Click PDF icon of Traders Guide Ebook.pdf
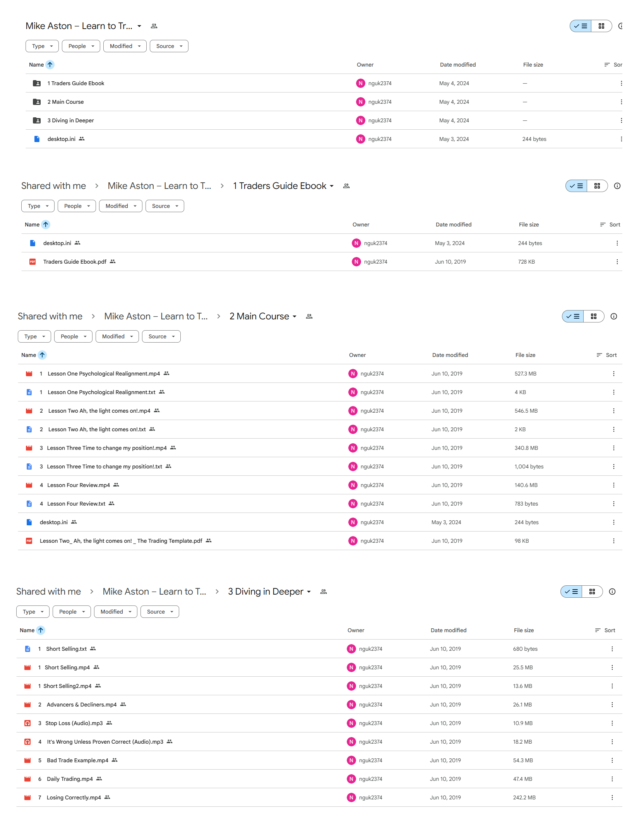Image resolution: width=644 pixels, height=830 pixels. tap(33, 262)
